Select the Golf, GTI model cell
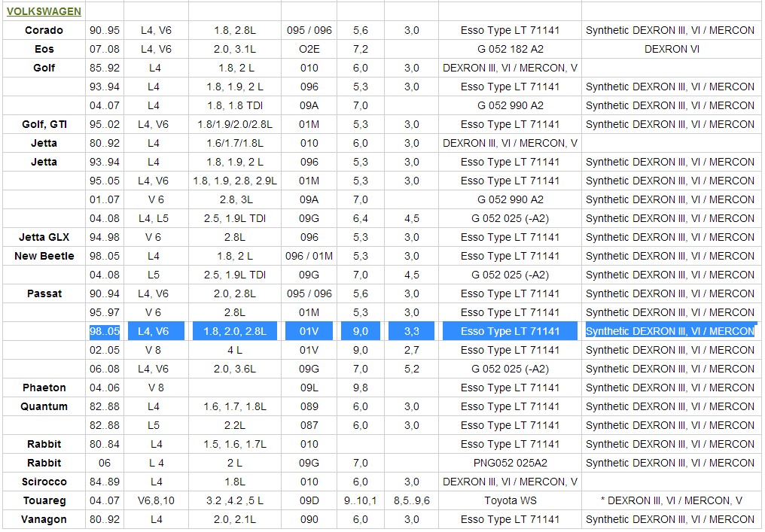Screen dimensions: 765x532 point(44,124)
